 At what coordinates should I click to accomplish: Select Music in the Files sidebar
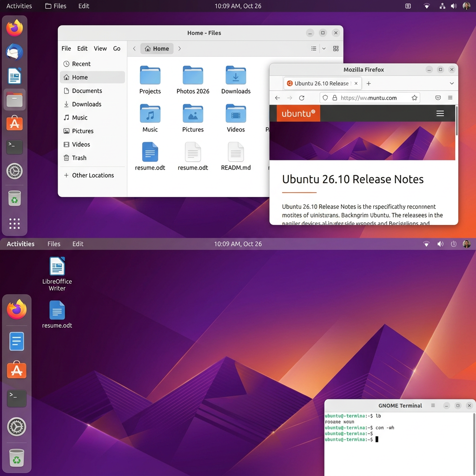(93, 118)
